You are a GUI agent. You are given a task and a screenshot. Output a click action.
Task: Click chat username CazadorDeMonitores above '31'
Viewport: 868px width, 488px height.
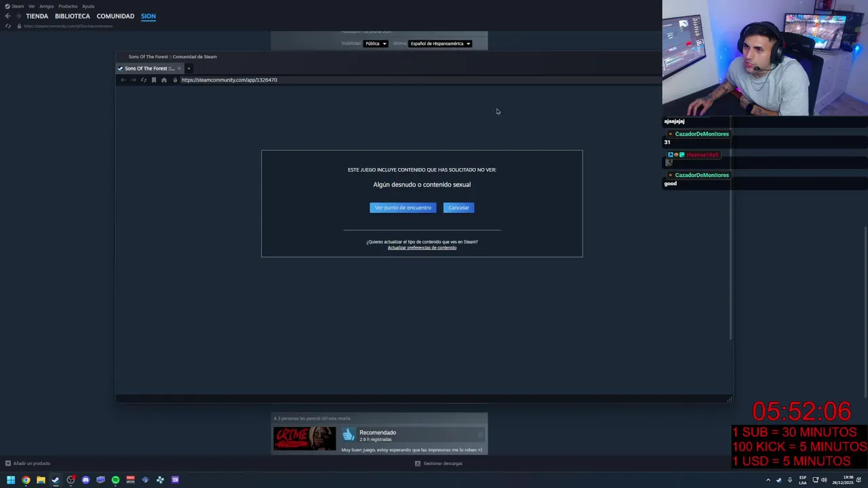(x=702, y=134)
